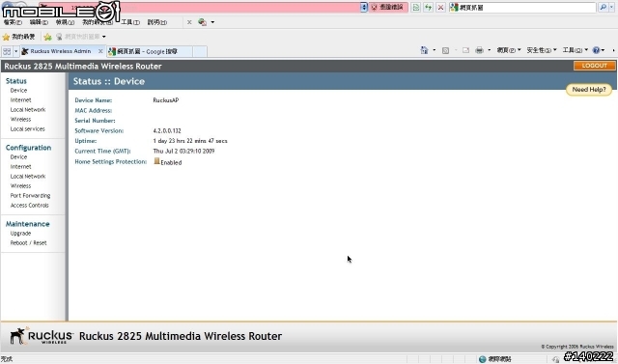Open Port Forwarding configuration
Image resolution: width=618 pixels, height=364 pixels.
30,195
